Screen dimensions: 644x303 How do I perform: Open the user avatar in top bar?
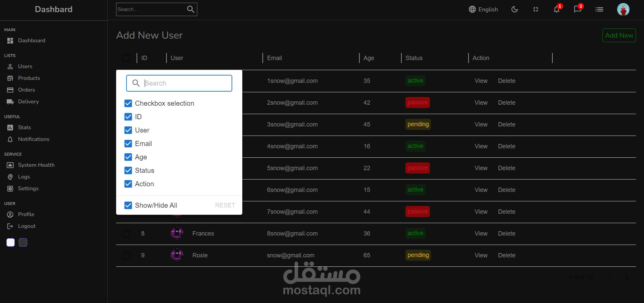(x=623, y=9)
